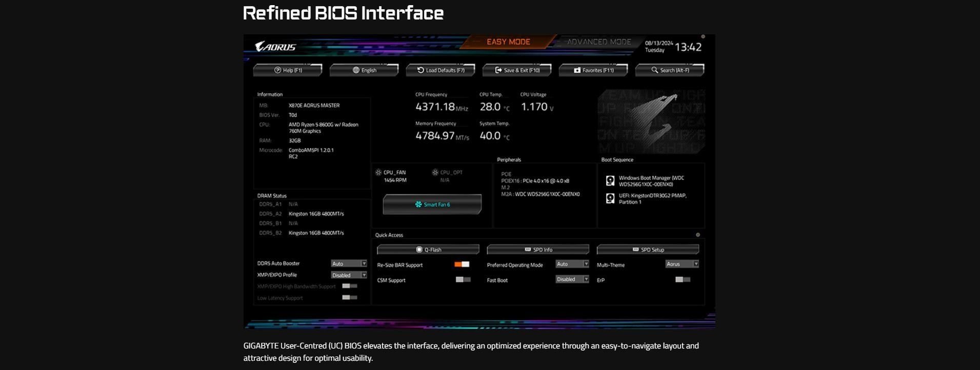
Task: Launch Q-Flash utility
Action: [x=428, y=250]
